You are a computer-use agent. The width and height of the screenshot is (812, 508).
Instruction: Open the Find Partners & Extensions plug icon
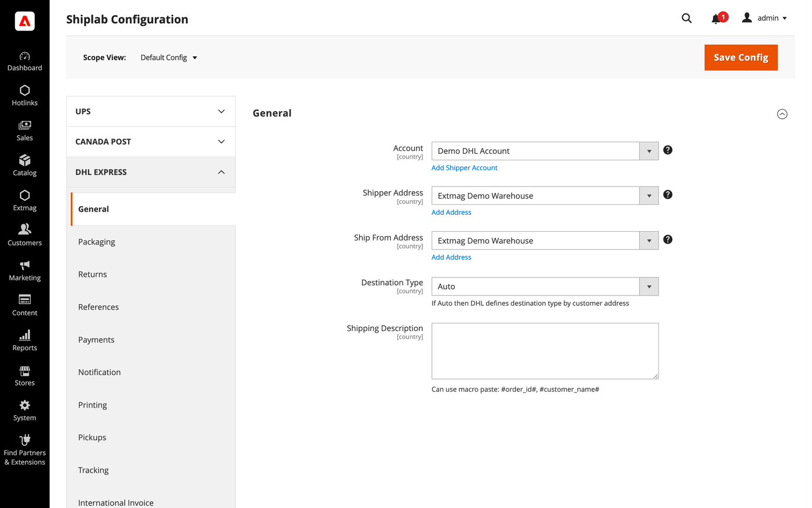pos(24,440)
